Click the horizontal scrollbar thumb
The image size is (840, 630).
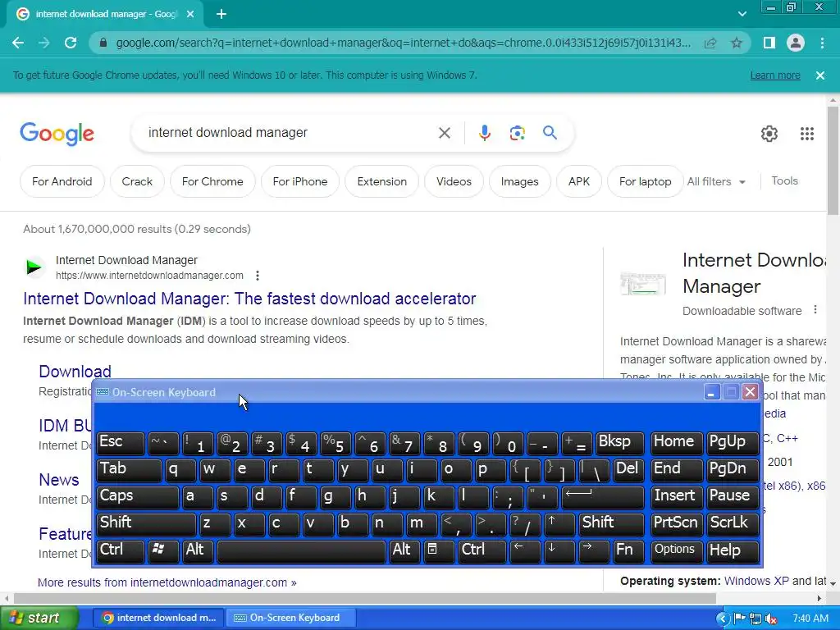pos(364,598)
